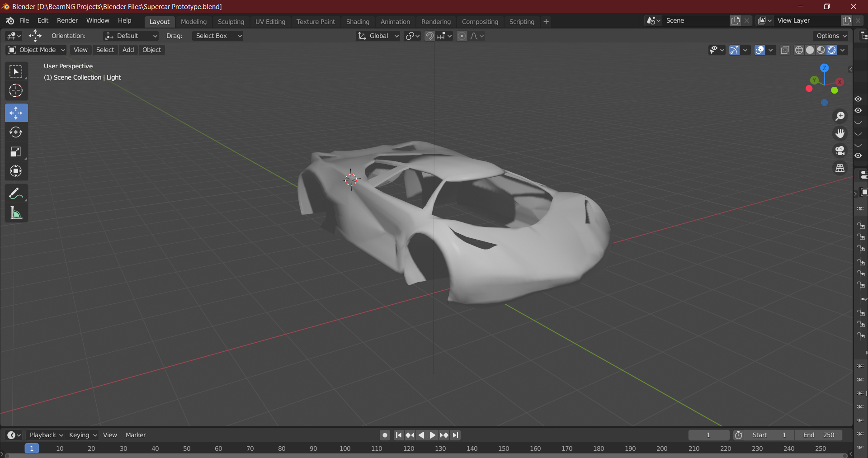The height and width of the screenshot is (458, 868).
Task: Toggle auto keying record button
Action: pos(385,435)
